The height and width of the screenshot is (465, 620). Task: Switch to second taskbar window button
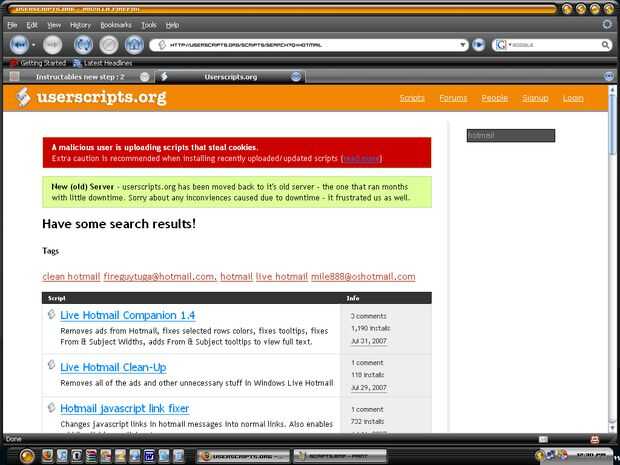pos(340,456)
